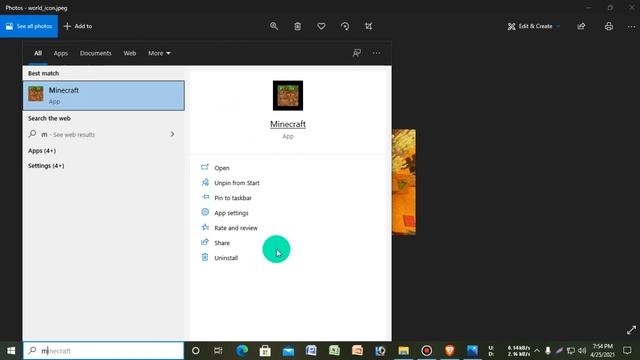Select the Web search filter tab
Viewport: 640px width, 360px height.
click(x=130, y=53)
